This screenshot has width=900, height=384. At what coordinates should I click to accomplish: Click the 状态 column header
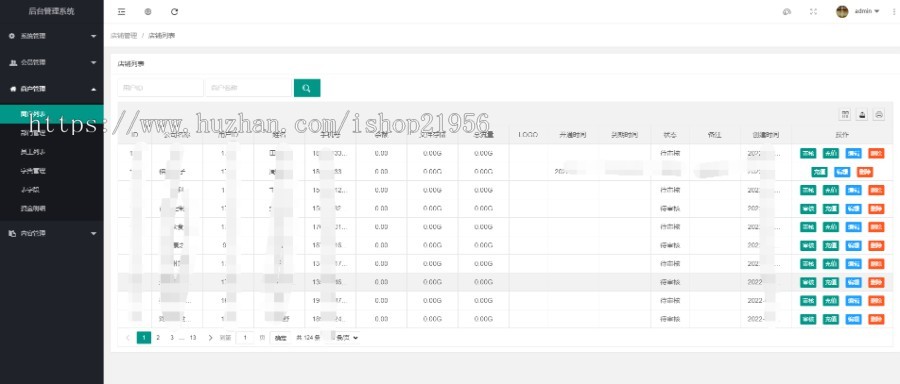pyautogui.click(x=670, y=135)
